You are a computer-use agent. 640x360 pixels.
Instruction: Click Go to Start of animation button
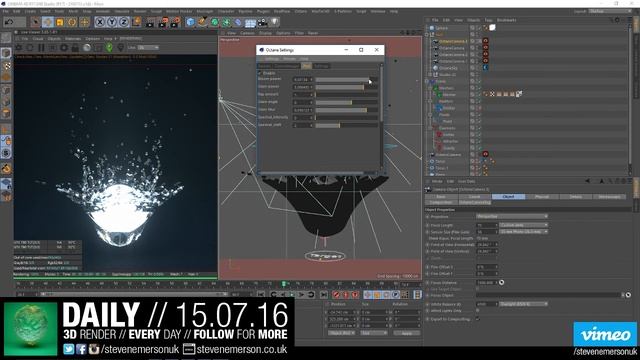click(261, 294)
